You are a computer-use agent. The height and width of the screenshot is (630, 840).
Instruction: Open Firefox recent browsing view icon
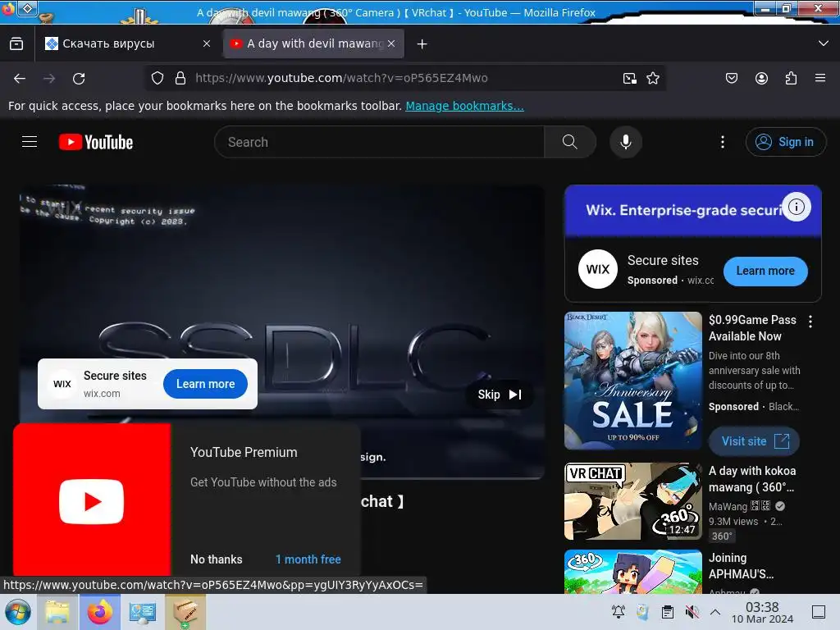click(x=16, y=44)
